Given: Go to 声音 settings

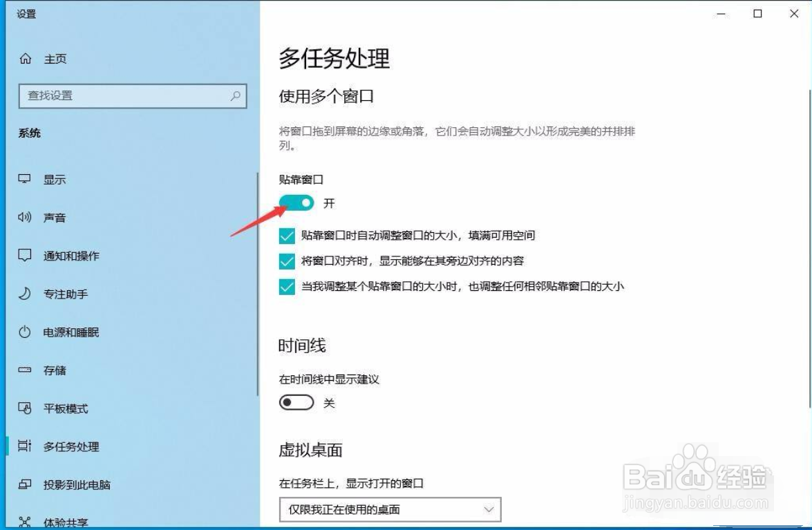Looking at the screenshot, I should [55, 218].
